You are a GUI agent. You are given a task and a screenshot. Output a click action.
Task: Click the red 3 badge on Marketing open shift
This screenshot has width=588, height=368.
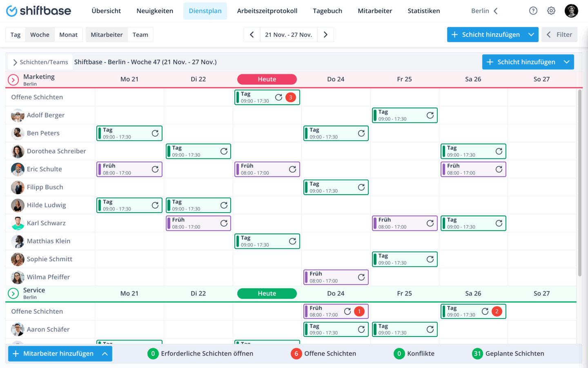point(291,97)
